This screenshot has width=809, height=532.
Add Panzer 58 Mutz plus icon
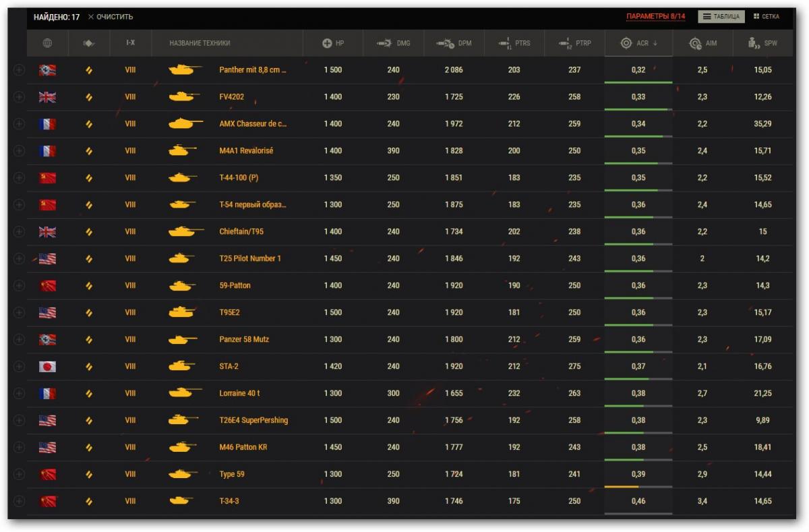19,340
